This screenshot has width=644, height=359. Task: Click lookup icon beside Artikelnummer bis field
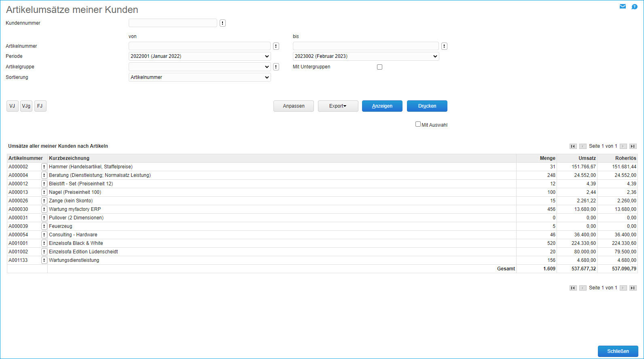click(x=444, y=46)
